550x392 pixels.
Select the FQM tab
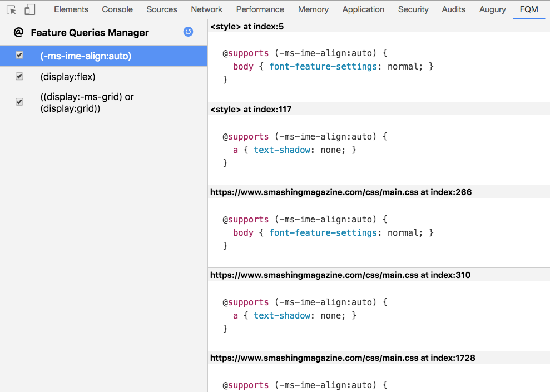coord(529,9)
